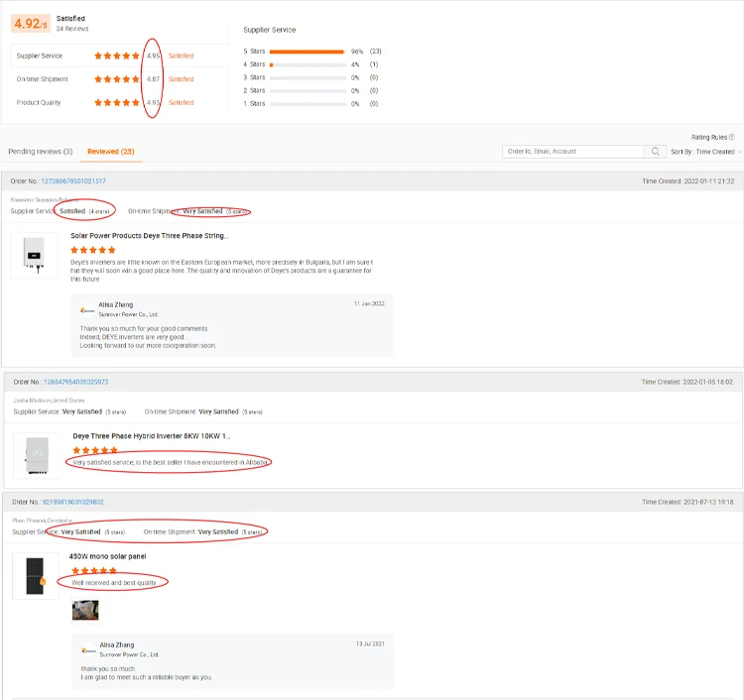Image resolution: width=744 pixels, height=700 pixels.
Task: Open the hybrid inverter product thumbnail
Action: (x=37, y=455)
